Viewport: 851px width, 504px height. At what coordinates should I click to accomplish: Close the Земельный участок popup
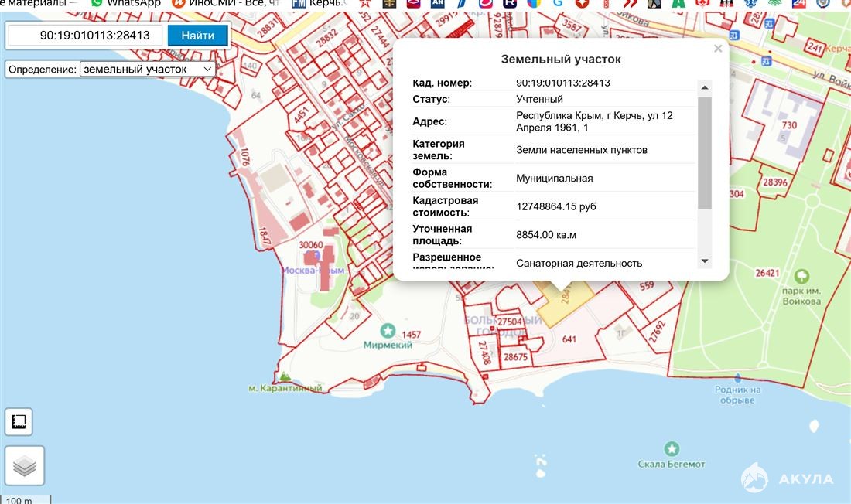pos(717,49)
